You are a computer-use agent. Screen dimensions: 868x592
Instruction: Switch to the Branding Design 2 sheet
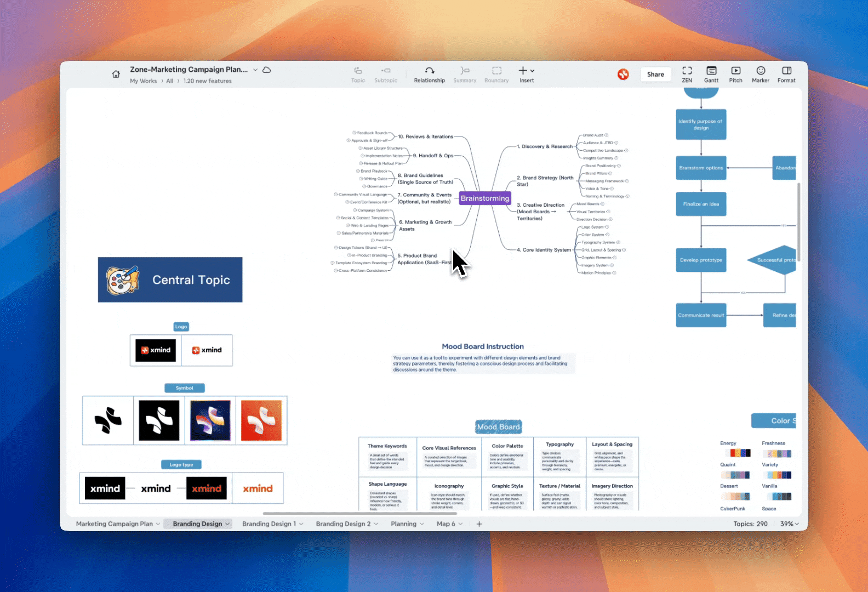[343, 524]
